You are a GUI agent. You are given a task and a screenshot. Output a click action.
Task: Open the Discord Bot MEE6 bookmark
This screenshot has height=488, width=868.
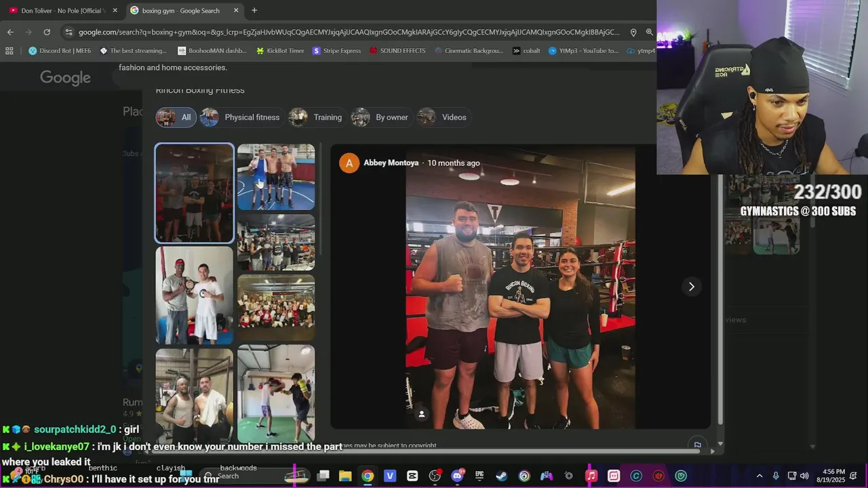click(x=60, y=50)
